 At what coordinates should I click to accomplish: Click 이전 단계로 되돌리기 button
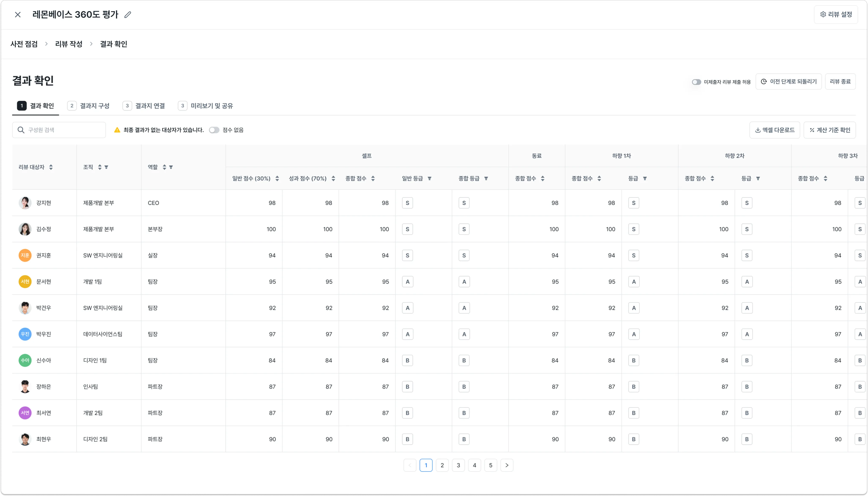(x=788, y=82)
